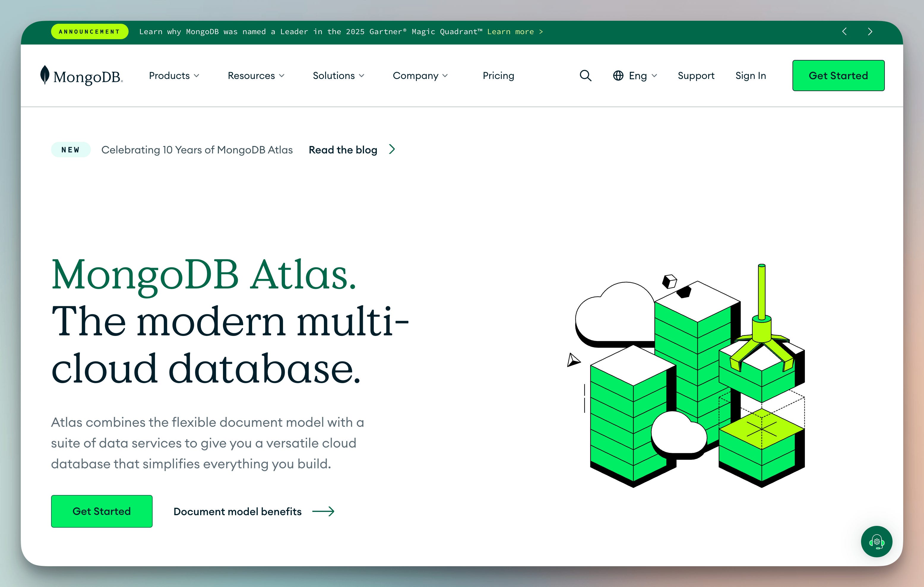Image resolution: width=924 pixels, height=587 pixels.
Task: Click the Get Started button in header
Action: pyautogui.click(x=838, y=76)
